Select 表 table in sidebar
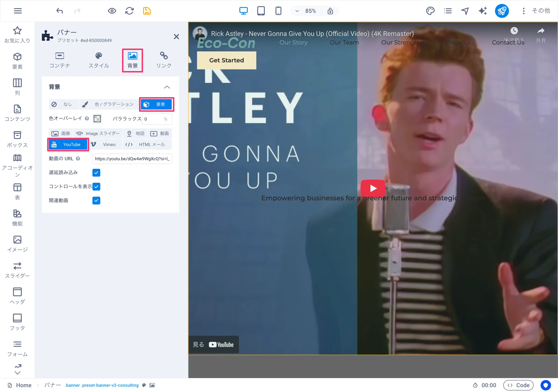The image size is (558, 392). [x=17, y=192]
